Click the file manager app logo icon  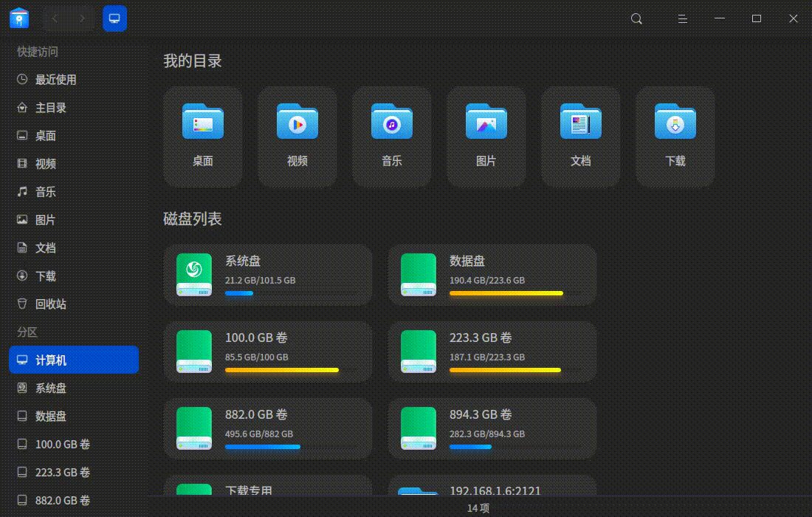(19, 18)
